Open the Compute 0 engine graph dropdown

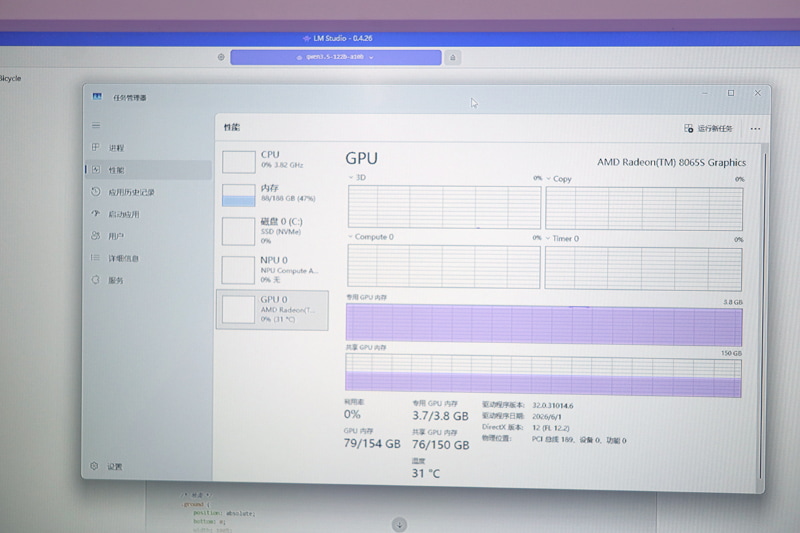click(371, 237)
